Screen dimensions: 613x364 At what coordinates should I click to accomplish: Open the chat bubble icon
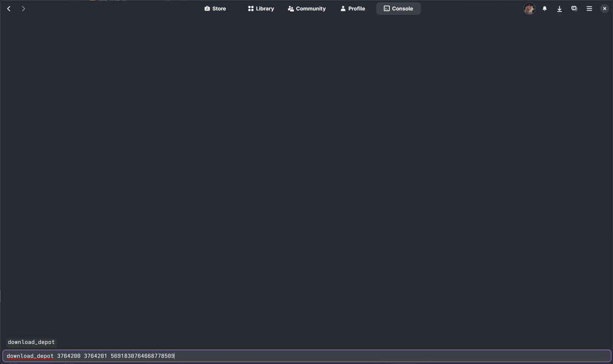click(574, 9)
